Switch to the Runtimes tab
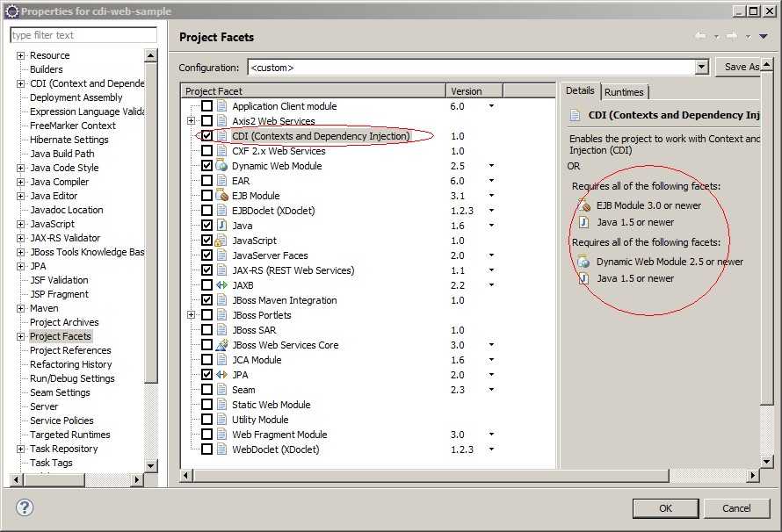Image resolution: width=782 pixels, height=532 pixels. [624, 92]
